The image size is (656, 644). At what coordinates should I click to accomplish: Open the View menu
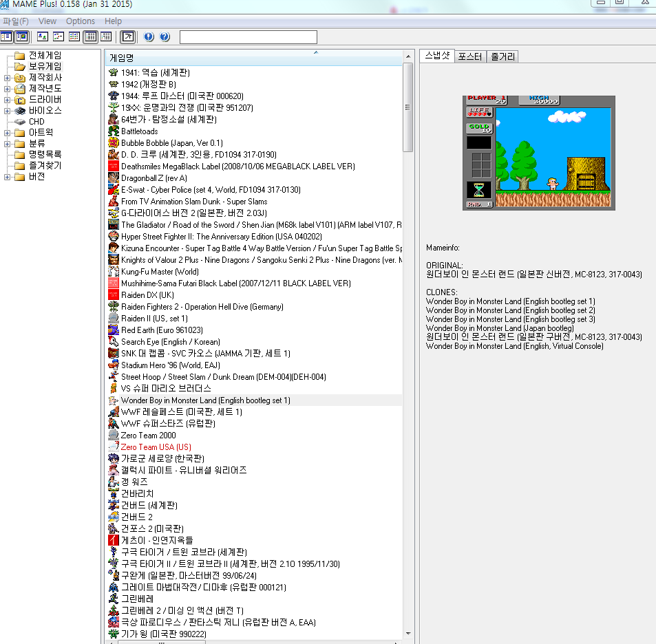pos(47,21)
